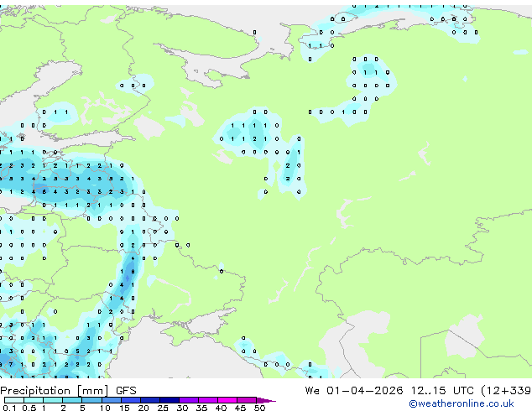The height and width of the screenshot is (411, 532).
Task: Click the '0.1' legend scale label
Action: click(9, 408)
